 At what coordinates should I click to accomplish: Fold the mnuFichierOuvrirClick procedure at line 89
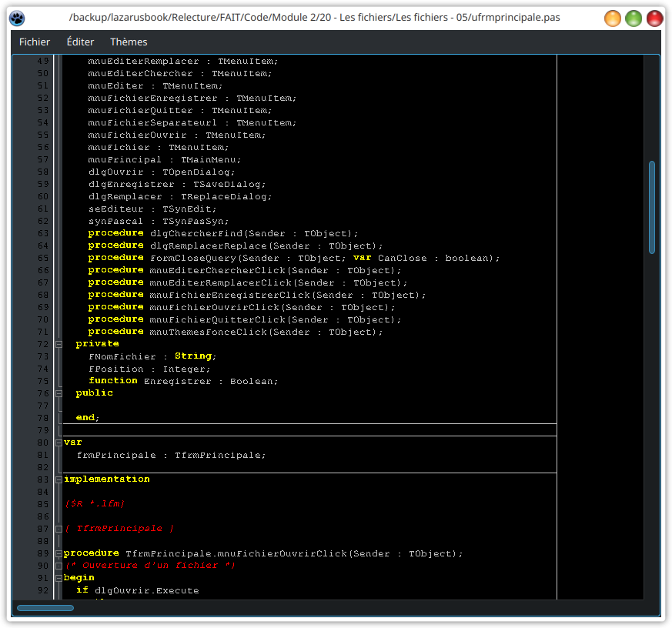pos(59,553)
